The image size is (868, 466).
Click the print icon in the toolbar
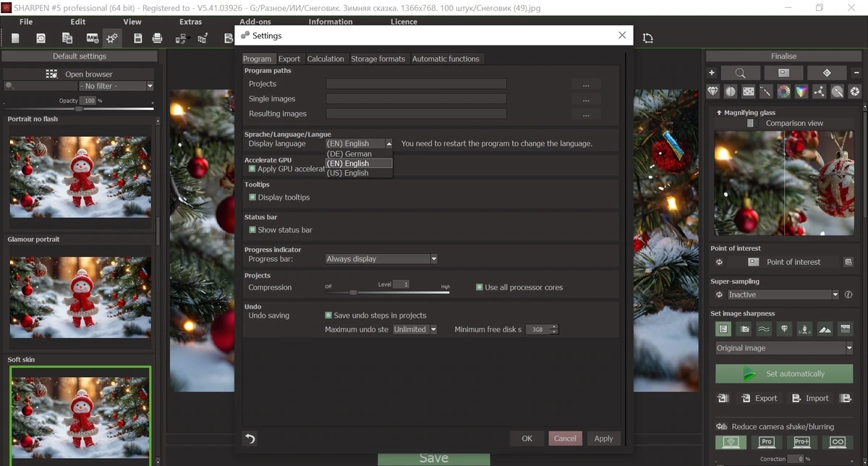[x=158, y=38]
